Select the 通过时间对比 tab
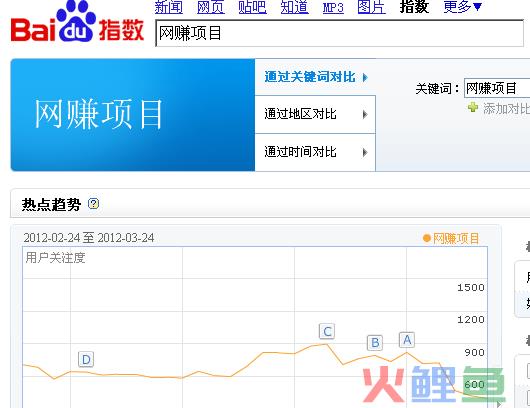 315,152
